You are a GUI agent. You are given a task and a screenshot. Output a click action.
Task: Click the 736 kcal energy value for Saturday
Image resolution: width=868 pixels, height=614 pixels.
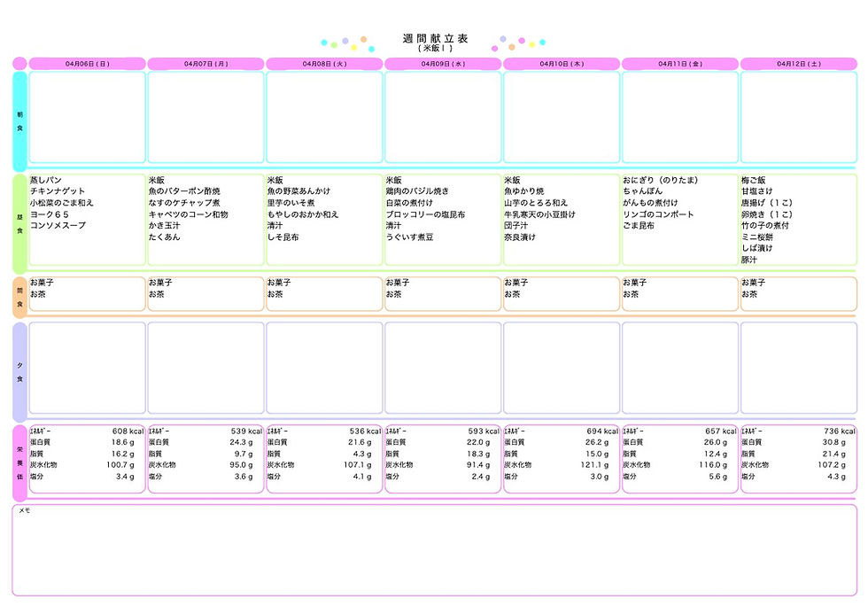[x=840, y=431]
